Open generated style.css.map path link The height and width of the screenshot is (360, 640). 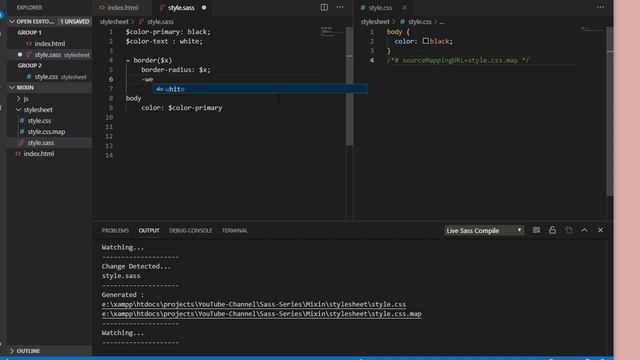coord(261,314)
